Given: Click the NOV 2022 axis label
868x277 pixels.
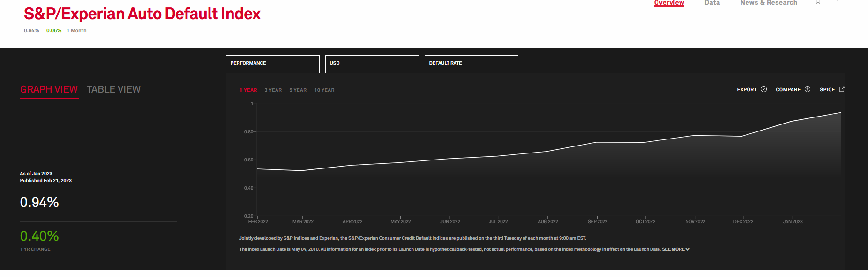Looking at the screenshot, I should pyautogui.click(x=695, y=222).
